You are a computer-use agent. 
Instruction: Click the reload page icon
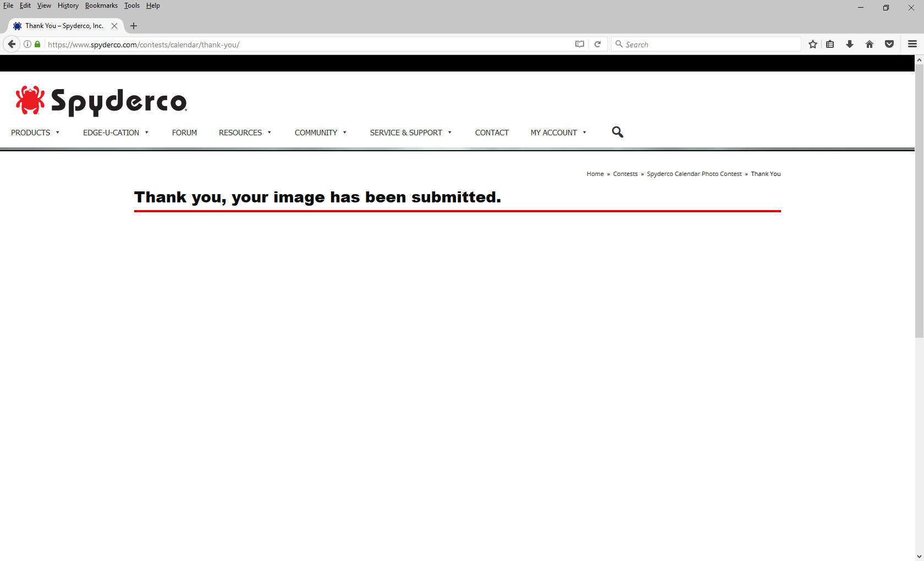[597, 44]
